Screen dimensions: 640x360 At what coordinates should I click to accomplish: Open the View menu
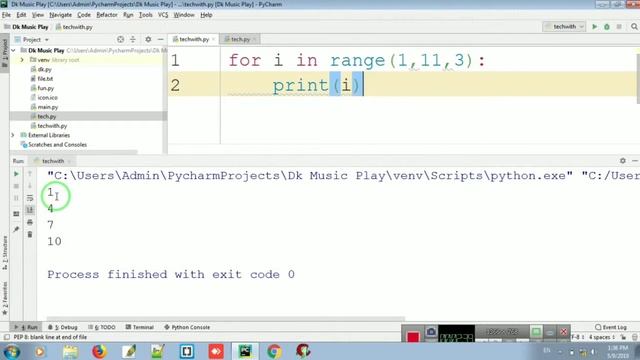click(38, 15)
